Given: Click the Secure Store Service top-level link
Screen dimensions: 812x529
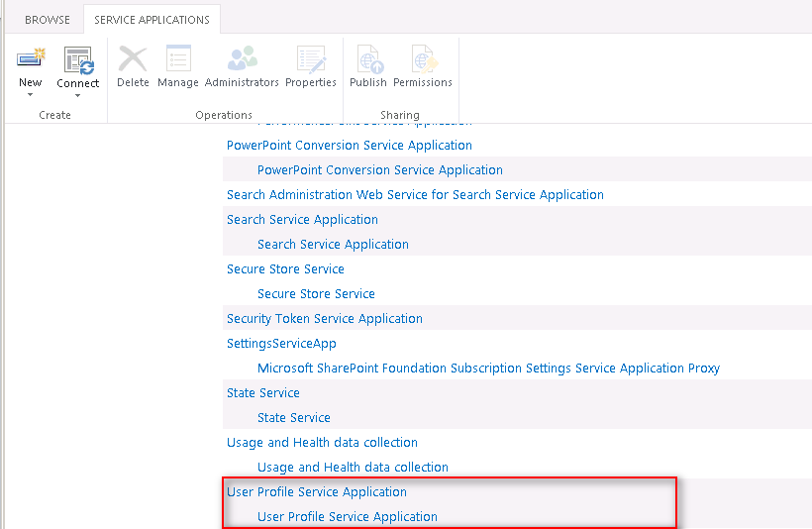Looking at the screenshot, I should [285, 269].
